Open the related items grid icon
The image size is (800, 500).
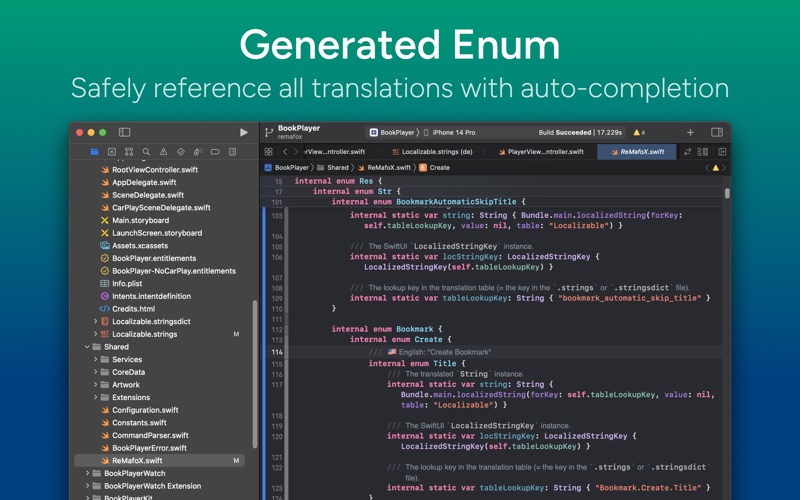[268, 152]
